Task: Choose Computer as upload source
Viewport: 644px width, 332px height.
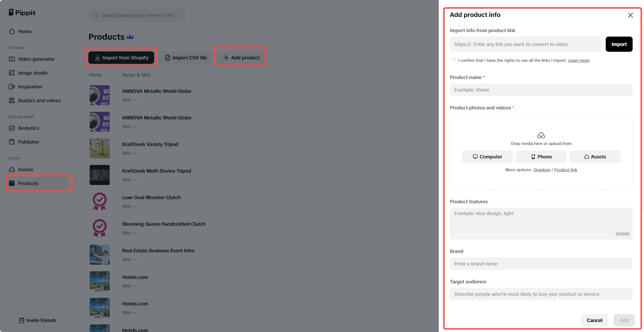Action: tap(487, 156)
